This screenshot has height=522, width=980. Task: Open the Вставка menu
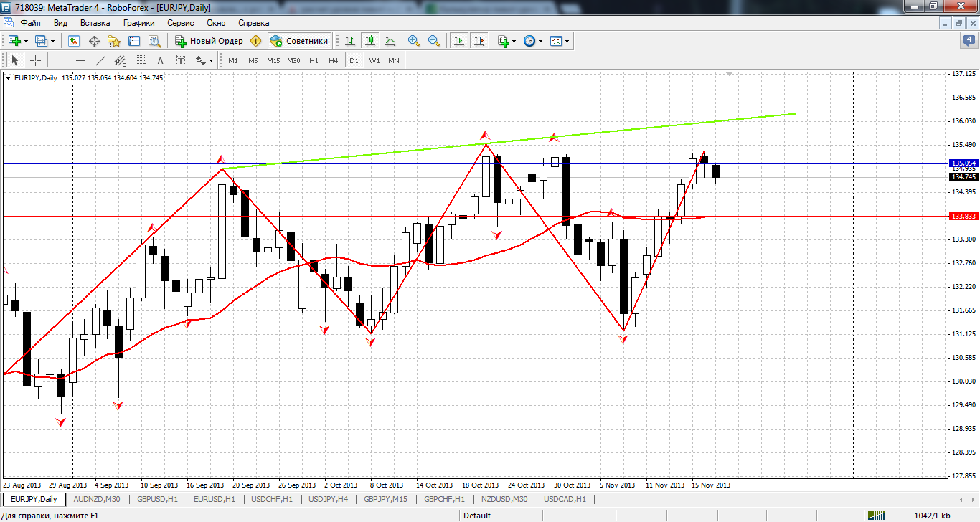[95, 22]
